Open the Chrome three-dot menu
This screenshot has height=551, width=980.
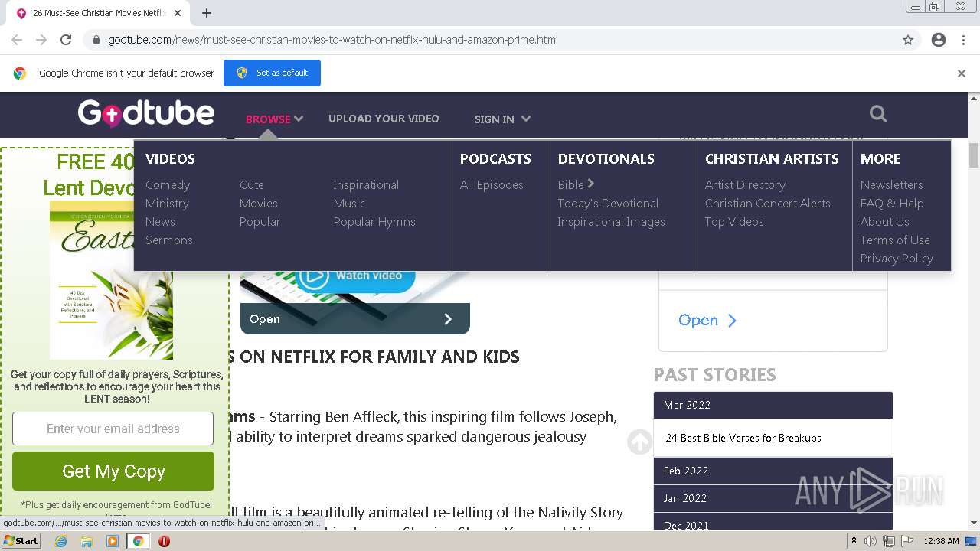963,40
